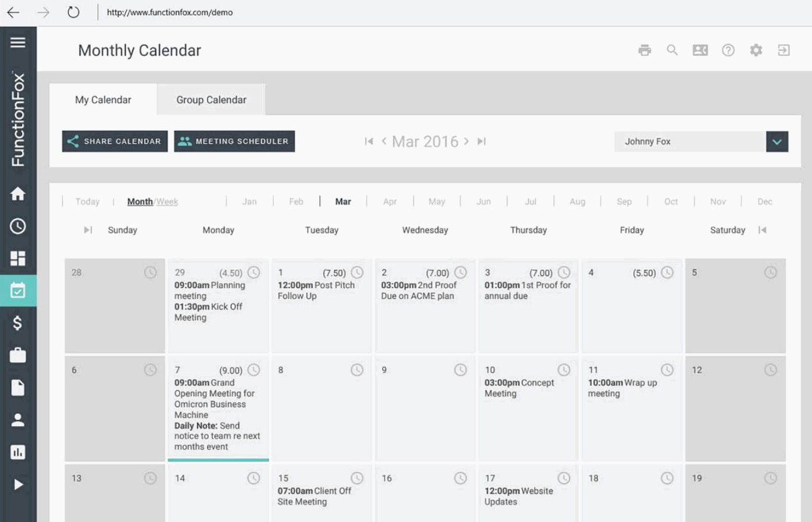Select Apr in the month strip
Viewport: 812px width, 522px height.
[x=390, y=202]
